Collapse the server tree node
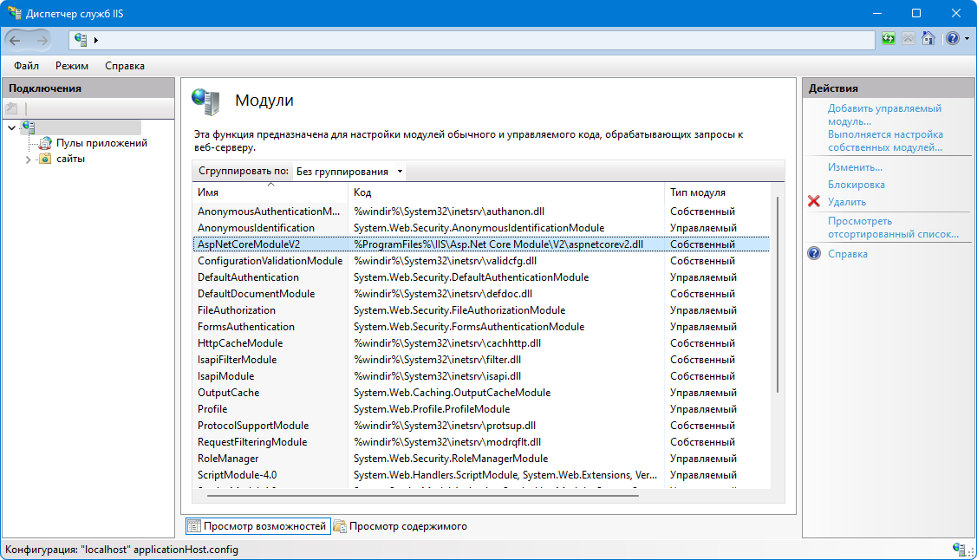 click(x=11, y=127)
